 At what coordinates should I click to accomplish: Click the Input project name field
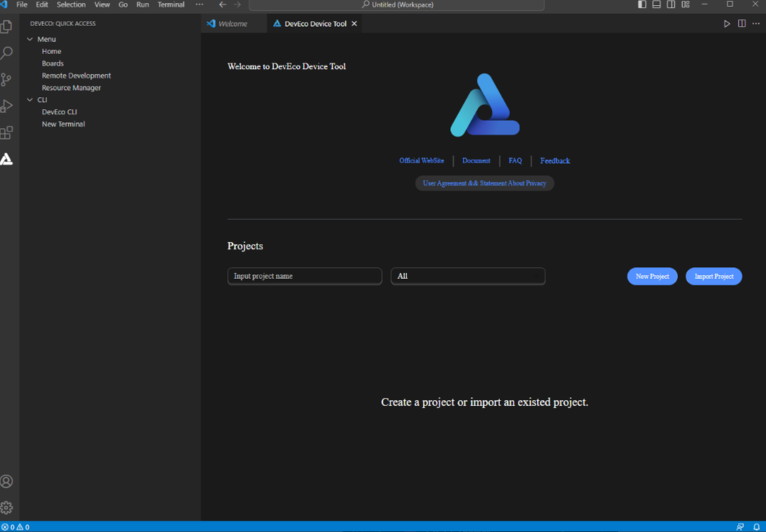point(304,275)
